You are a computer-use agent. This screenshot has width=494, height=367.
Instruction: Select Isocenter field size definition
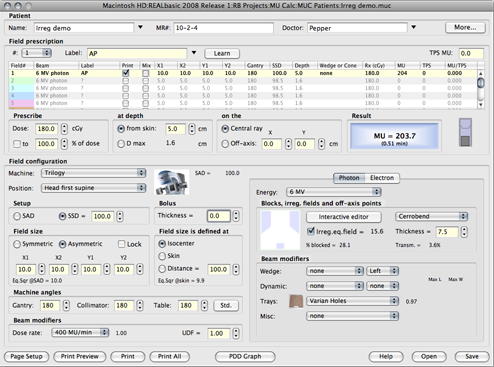pyautogui.click(x=162, y=244)
